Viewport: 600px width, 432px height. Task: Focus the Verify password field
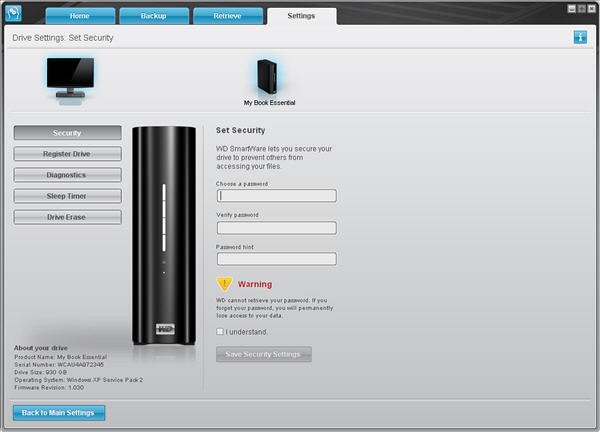pyautogui.click(x=277, y=228)
